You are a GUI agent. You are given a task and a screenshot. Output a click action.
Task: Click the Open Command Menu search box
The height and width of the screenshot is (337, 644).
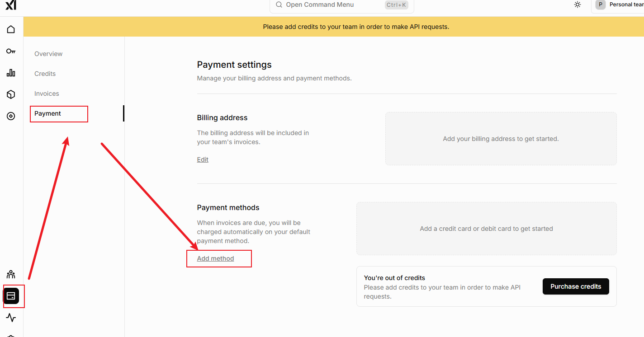[341, 5]
